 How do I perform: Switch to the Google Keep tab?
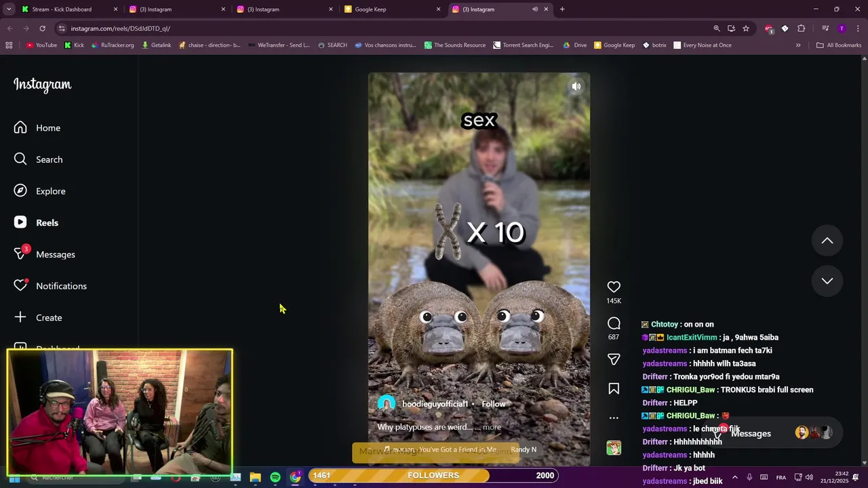click(x=392, y=9)
